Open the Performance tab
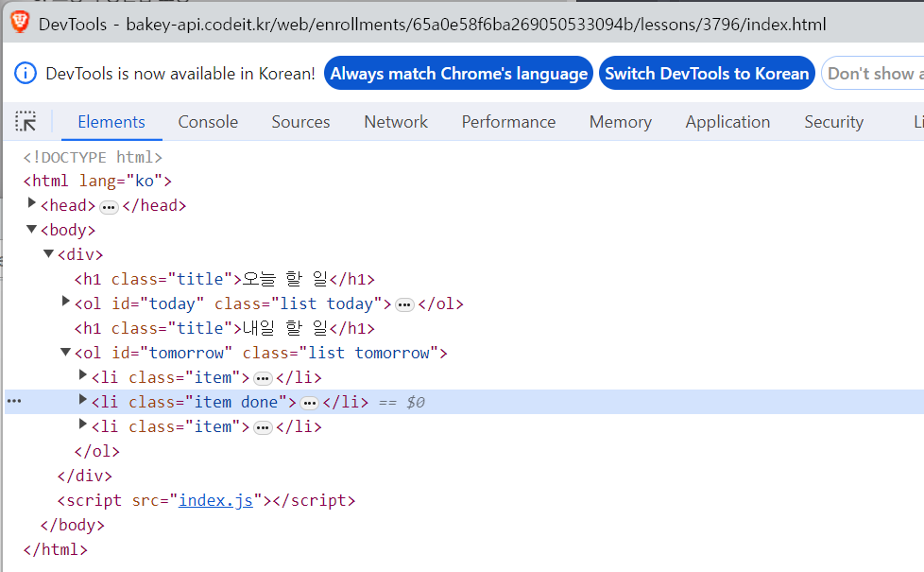The height and width of the screenshot is (572, 924). coord(508,121)
